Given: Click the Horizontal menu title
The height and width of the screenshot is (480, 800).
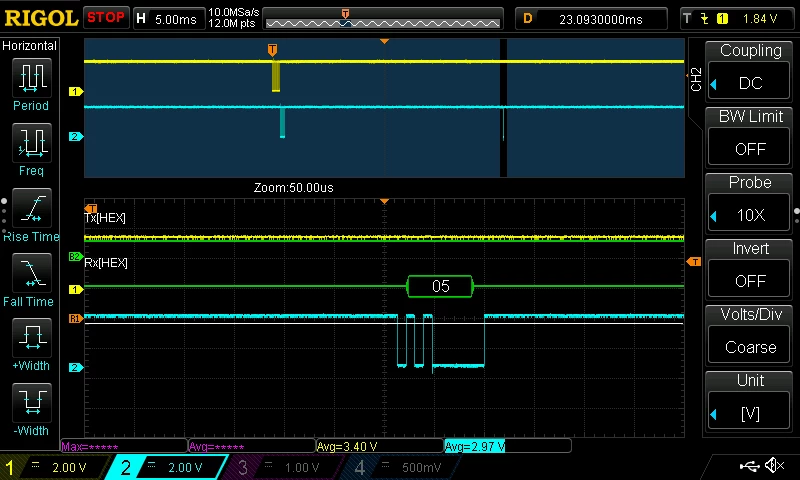Looking at the screenshot, I should 29,46.
